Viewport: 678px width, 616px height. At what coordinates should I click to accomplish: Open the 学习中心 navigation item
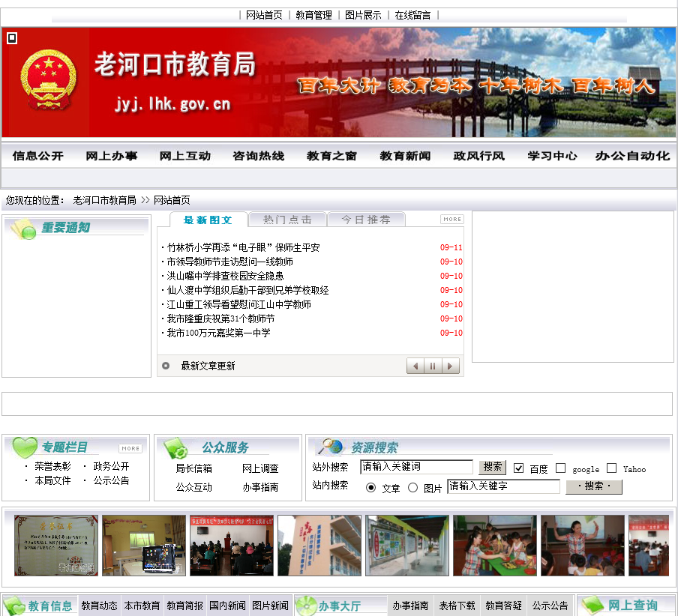click(x=552, y=156)
